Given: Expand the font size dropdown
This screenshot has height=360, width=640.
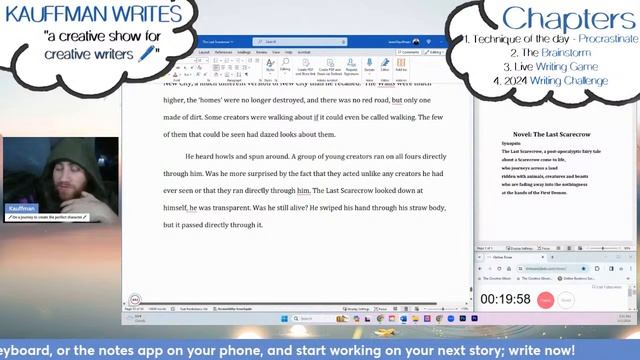Looking at the screenshot, I should [x=207, y=60].
